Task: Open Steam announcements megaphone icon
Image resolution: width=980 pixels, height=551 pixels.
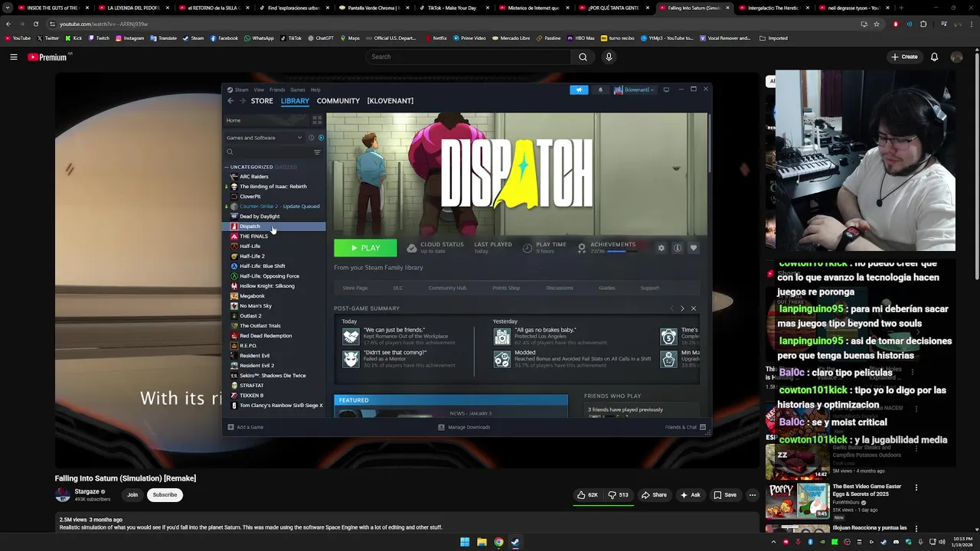Action: click(x=579, y=90)
